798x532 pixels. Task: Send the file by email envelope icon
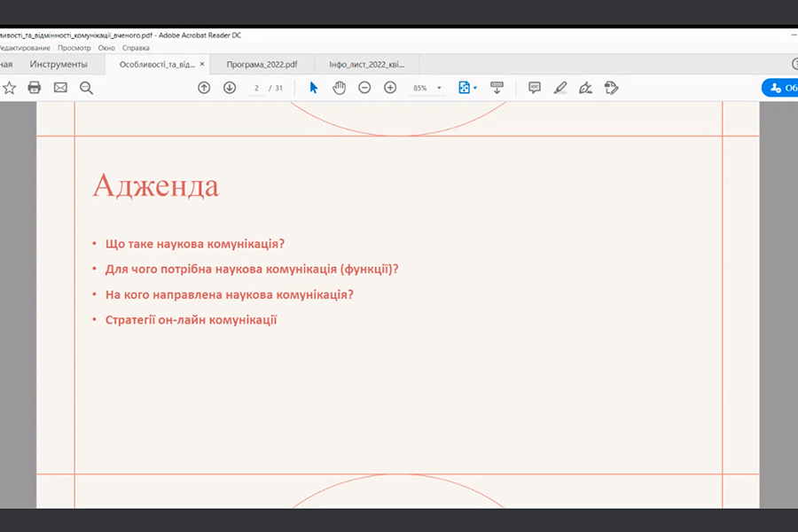[x=60, y=88]
